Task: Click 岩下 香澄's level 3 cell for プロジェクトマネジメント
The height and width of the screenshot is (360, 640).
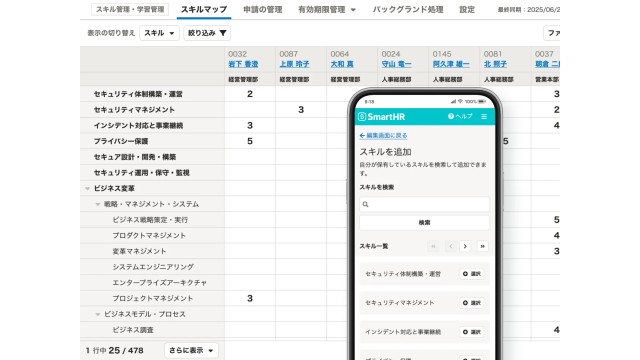Action: point(250,298)
